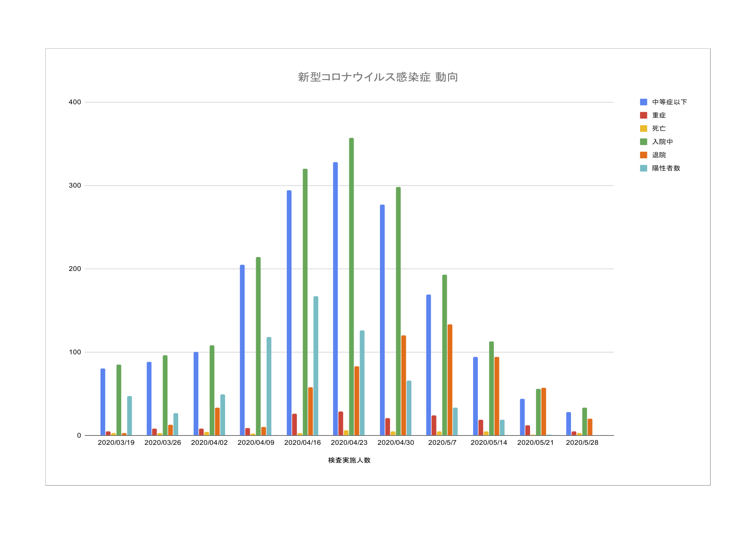
Task: Click the teal 陽性者数 legend swatch
Action: (643, 168)
